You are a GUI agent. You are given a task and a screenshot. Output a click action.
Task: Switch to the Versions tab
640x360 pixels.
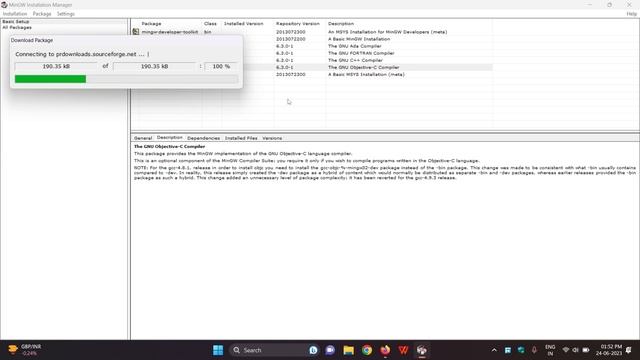point(272,138)
